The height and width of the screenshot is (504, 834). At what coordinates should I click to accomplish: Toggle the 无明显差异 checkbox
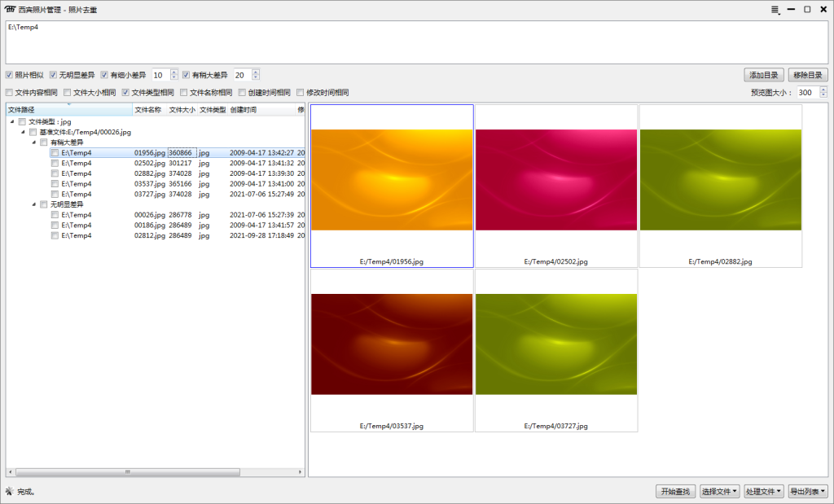pyautogui.click(x=53, y=75)
